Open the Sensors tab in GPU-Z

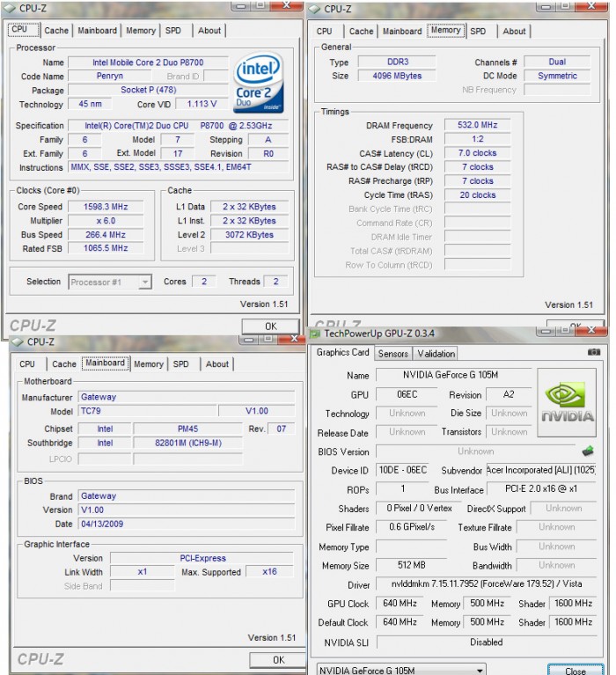point(392,354)
